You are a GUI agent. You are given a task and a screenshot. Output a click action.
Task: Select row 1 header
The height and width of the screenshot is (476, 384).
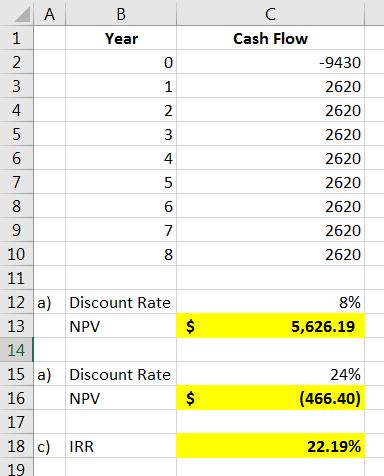pos(16,38)
